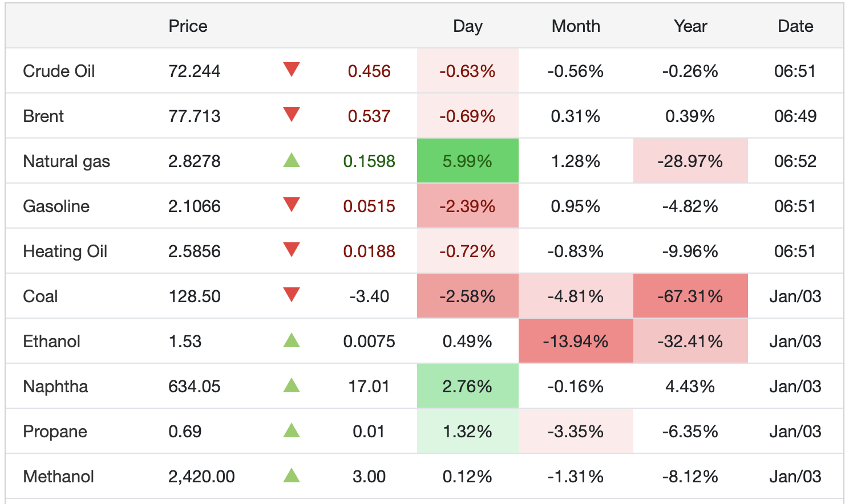
Task: Open the Coal commodity link
Action: (40, 296)
